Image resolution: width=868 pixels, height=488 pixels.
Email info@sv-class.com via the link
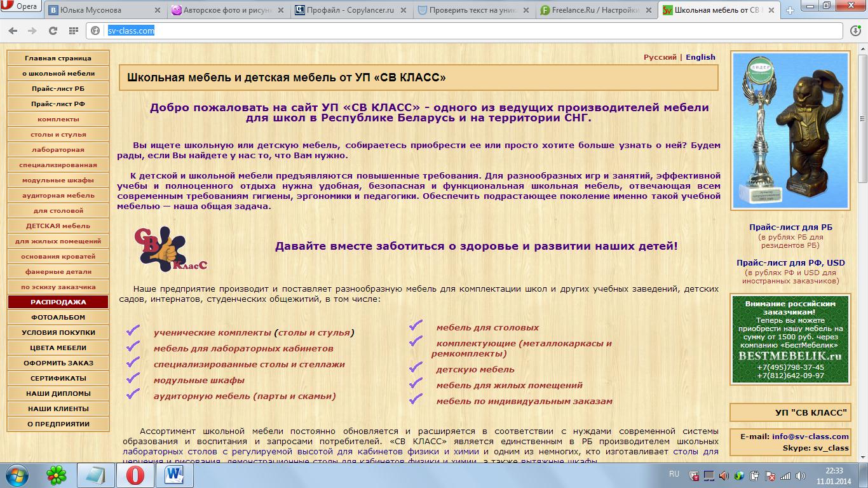[x=810, y=436]
